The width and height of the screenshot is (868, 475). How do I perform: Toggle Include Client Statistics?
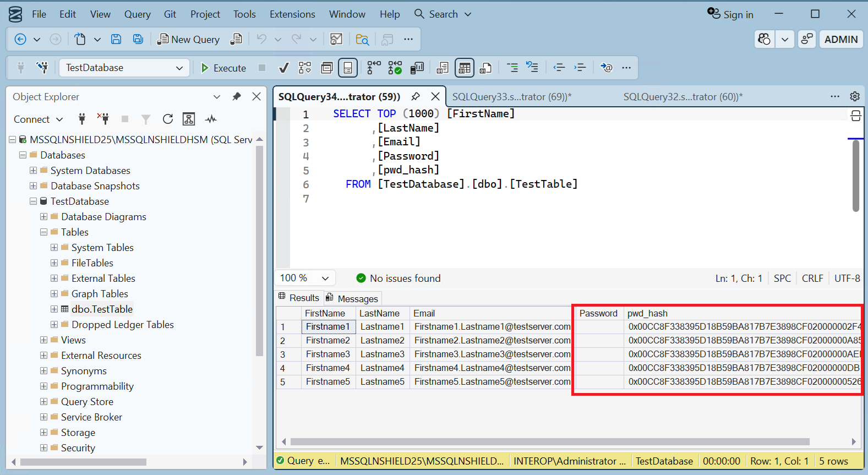417,68
